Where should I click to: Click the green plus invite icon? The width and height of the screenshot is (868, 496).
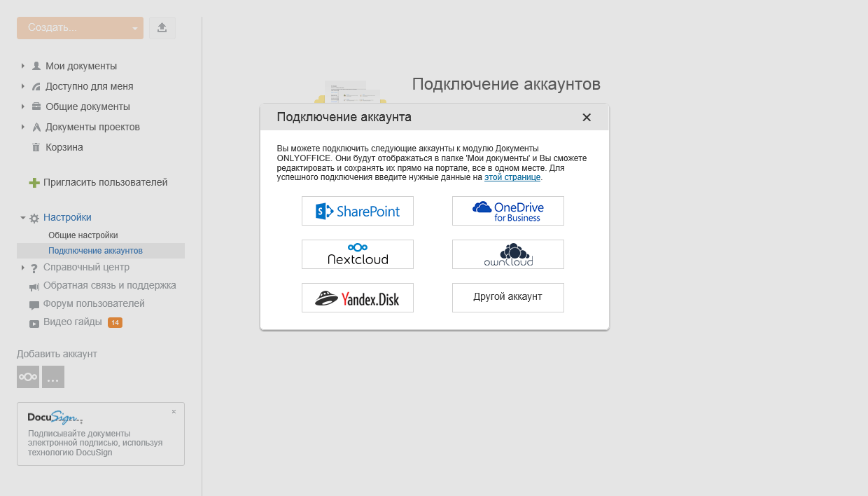(34, 183)
